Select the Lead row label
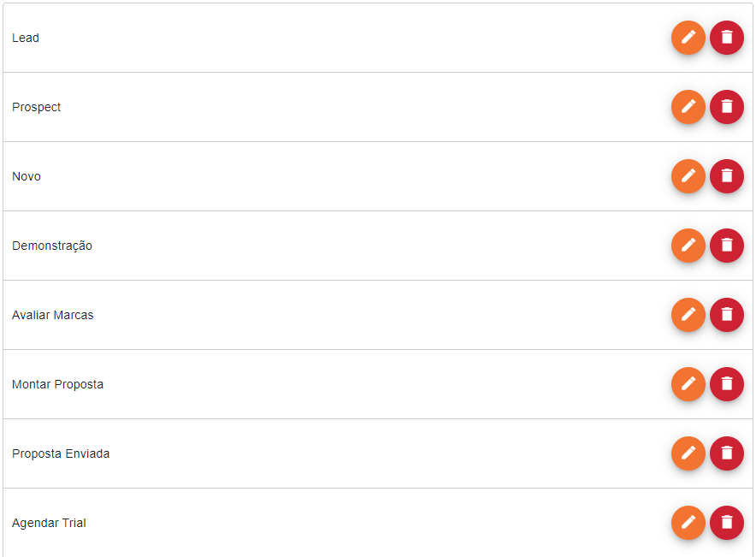Screen dimensions: 756x557 26,38
